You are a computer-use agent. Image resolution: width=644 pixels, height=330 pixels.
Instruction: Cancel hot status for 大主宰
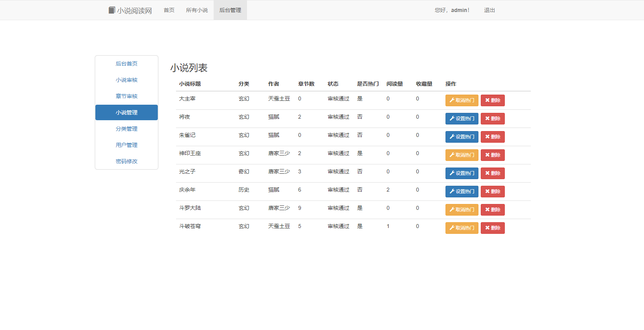tap(462, 100)
